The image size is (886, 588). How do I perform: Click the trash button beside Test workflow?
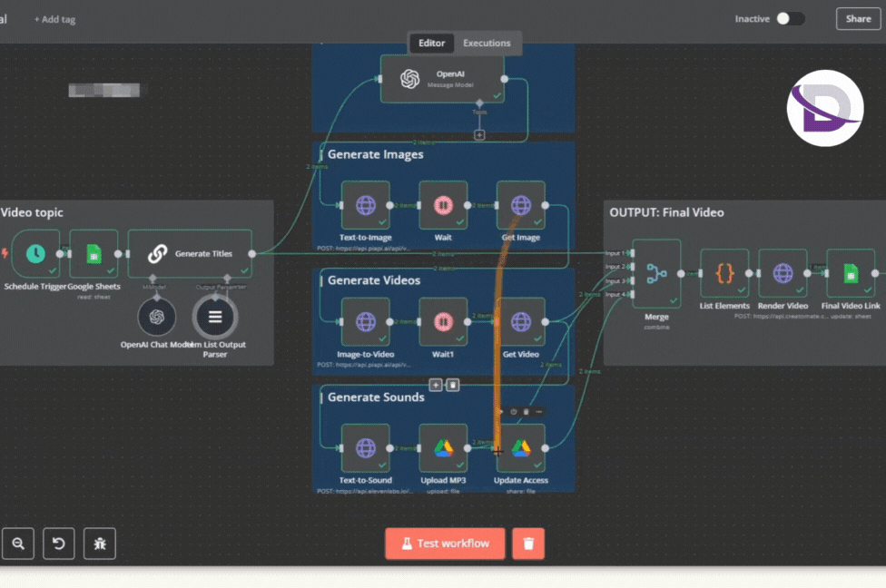[x=528, y=543]
